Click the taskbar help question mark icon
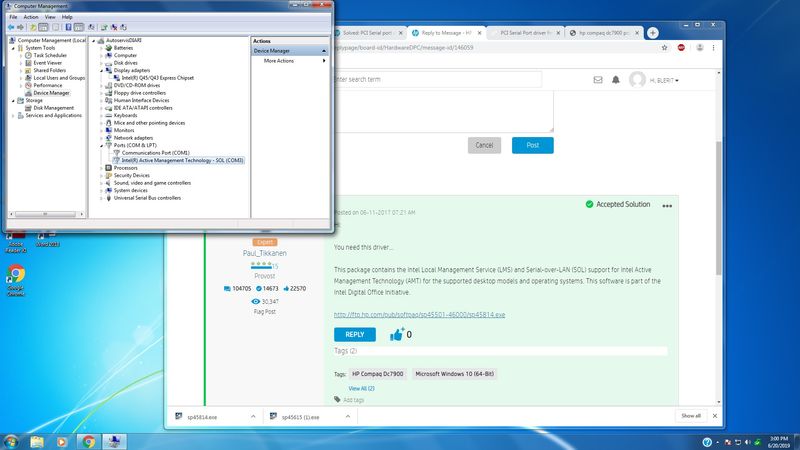Image resolution: width=800 pixels, height=450 pixels. pyautogui.click(x=707, y=442)
